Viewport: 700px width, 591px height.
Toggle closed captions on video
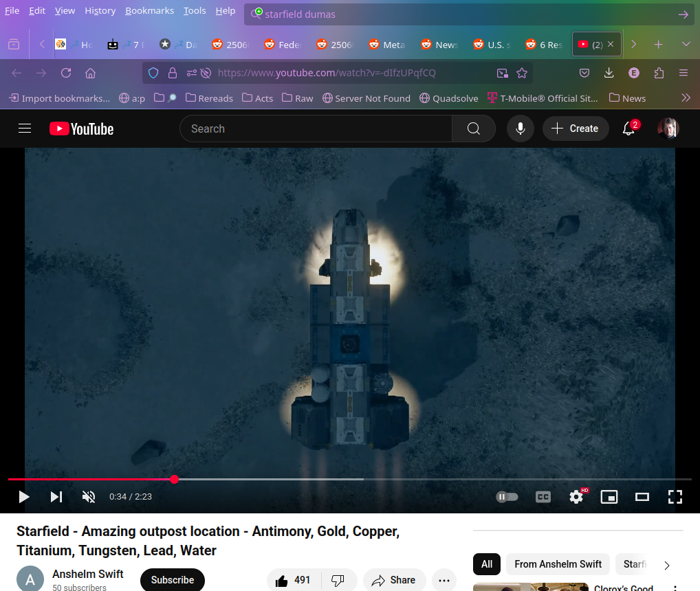click(543, 496)
